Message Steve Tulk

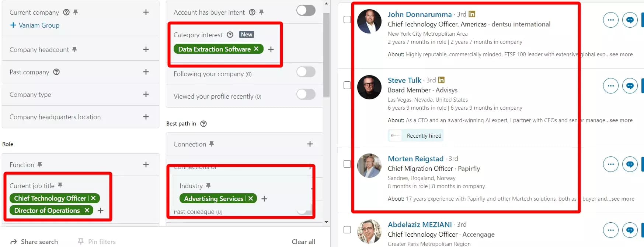coord(630,86)
